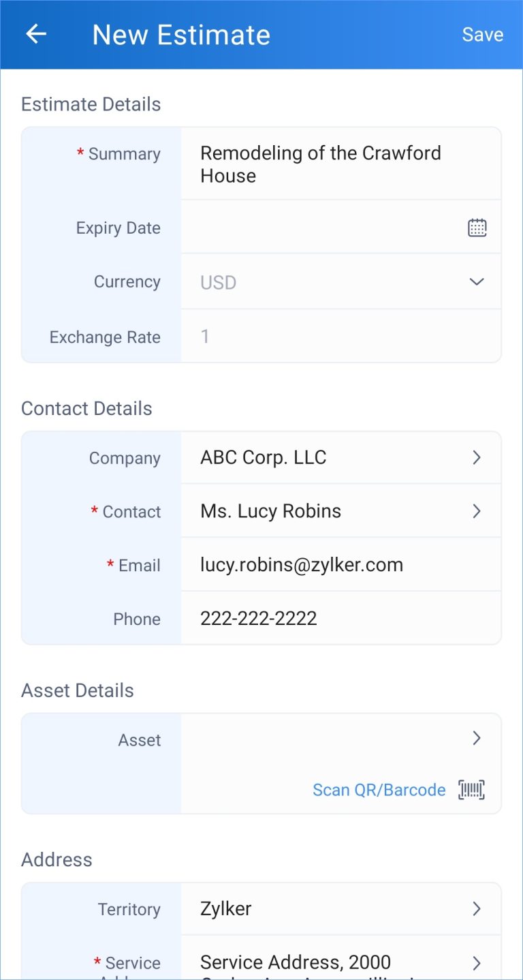Select the ABC Corp. LLC company value
Screen dimensions: 523x980
(x=264, y=458)
